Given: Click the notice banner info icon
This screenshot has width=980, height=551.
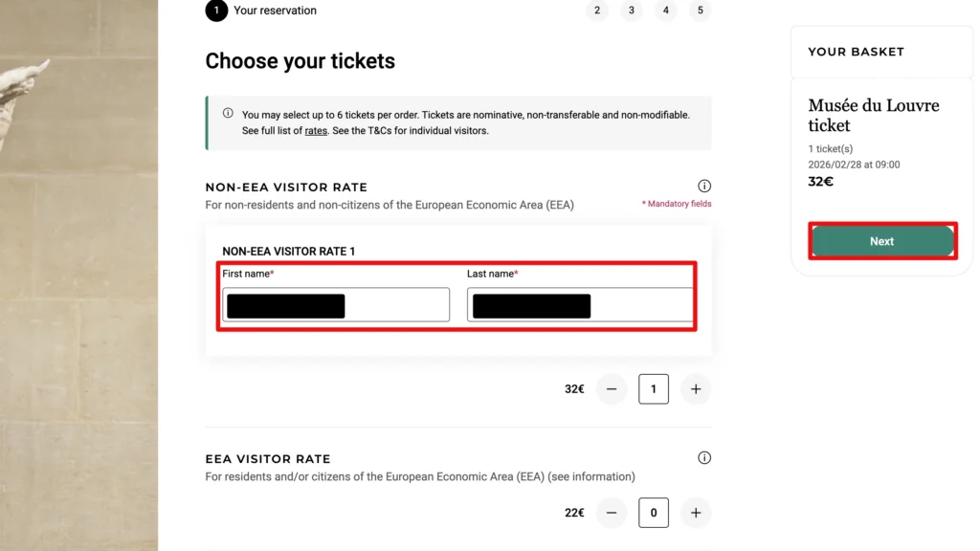Looking at the screenshot, I should [228, 114].
